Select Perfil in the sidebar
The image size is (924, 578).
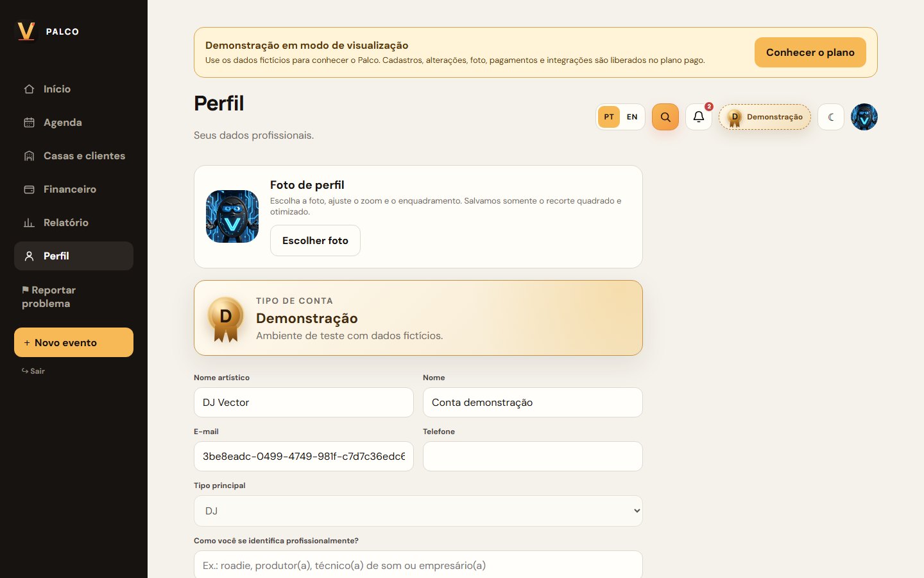click(x=74, y=256)
